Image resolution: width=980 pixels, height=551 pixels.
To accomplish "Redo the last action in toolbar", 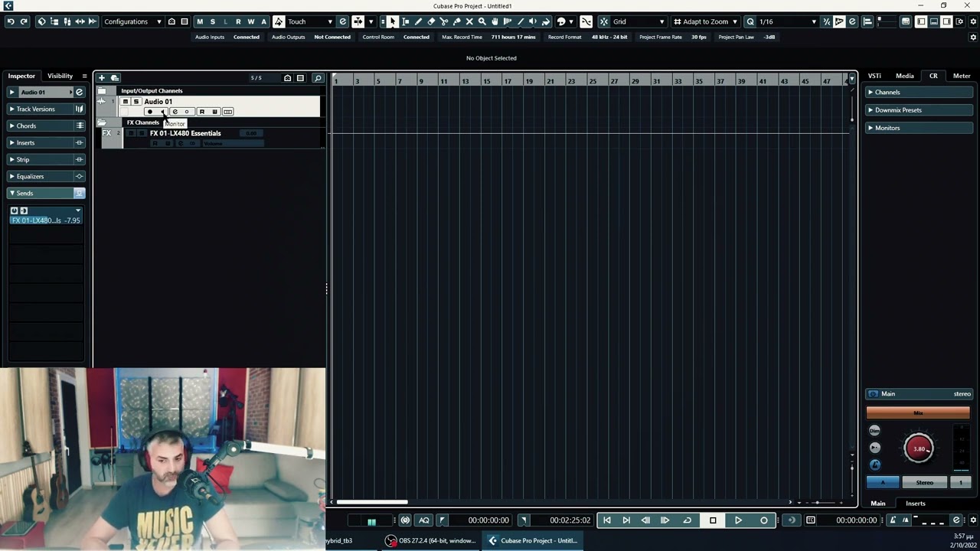I will tap(24, 21).
